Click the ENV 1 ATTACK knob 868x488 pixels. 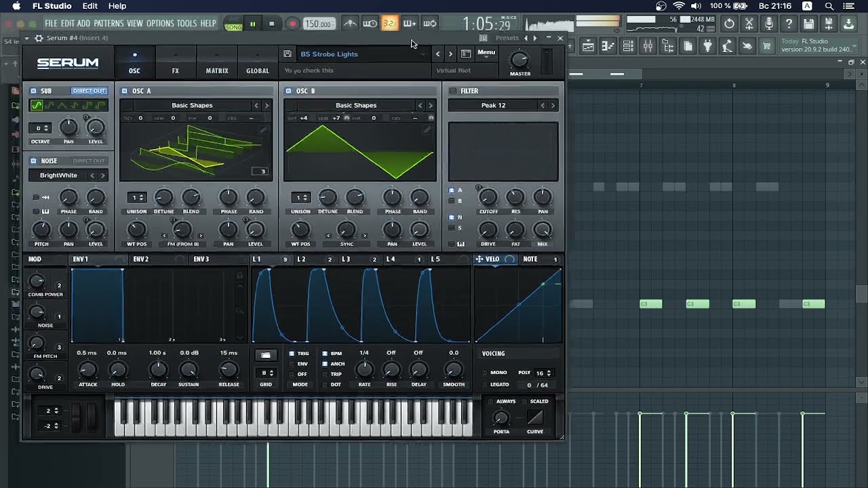click(x=87, y=369)
